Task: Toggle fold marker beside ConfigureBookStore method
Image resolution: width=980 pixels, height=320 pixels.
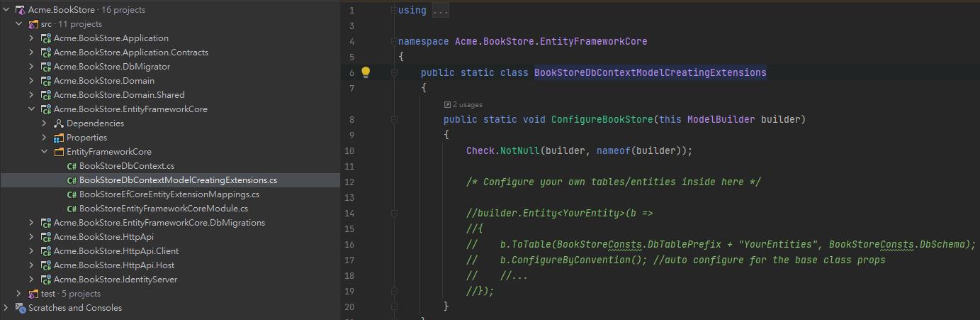Action: click(x=395, y=120)
